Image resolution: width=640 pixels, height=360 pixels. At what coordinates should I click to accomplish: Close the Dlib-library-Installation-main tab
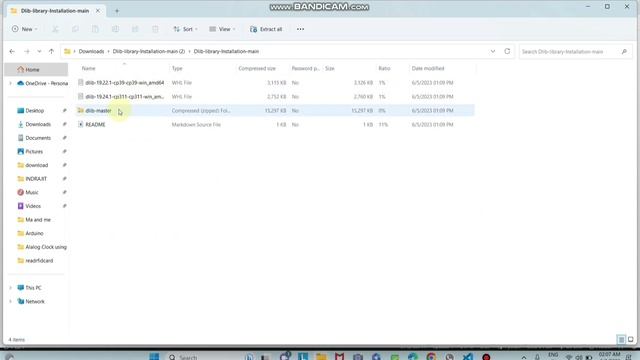click(x=98, y=11)
